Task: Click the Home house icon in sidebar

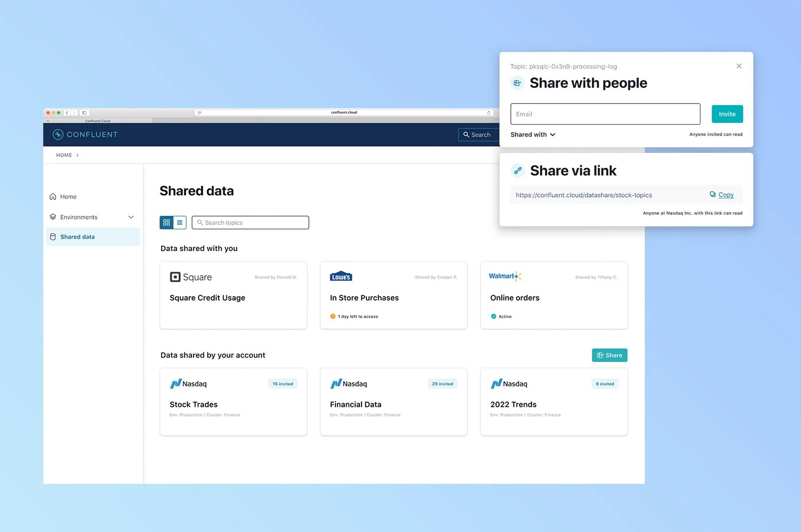Action: tap(53, 196)
